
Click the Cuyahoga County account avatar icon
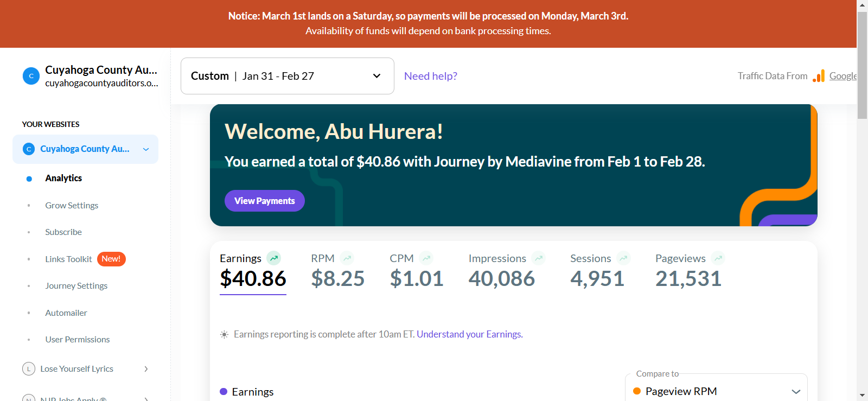31,76
